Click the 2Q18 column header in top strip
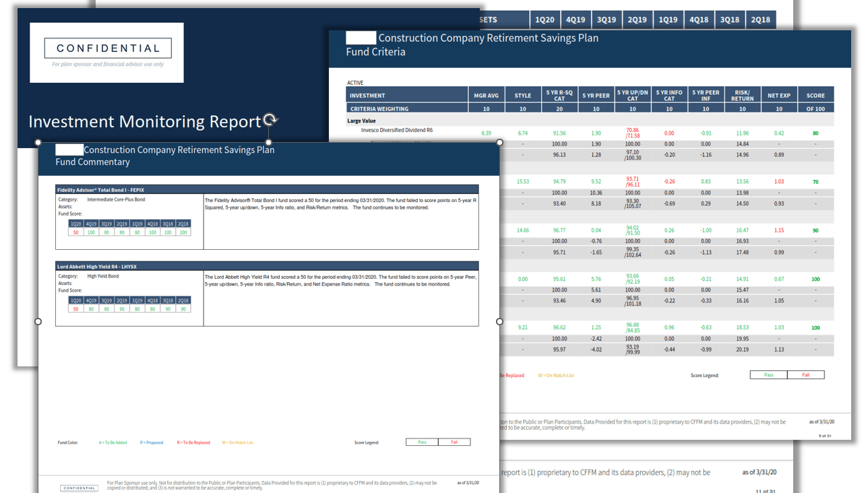This screenshot has height=493, width=868. coord(760,20)
